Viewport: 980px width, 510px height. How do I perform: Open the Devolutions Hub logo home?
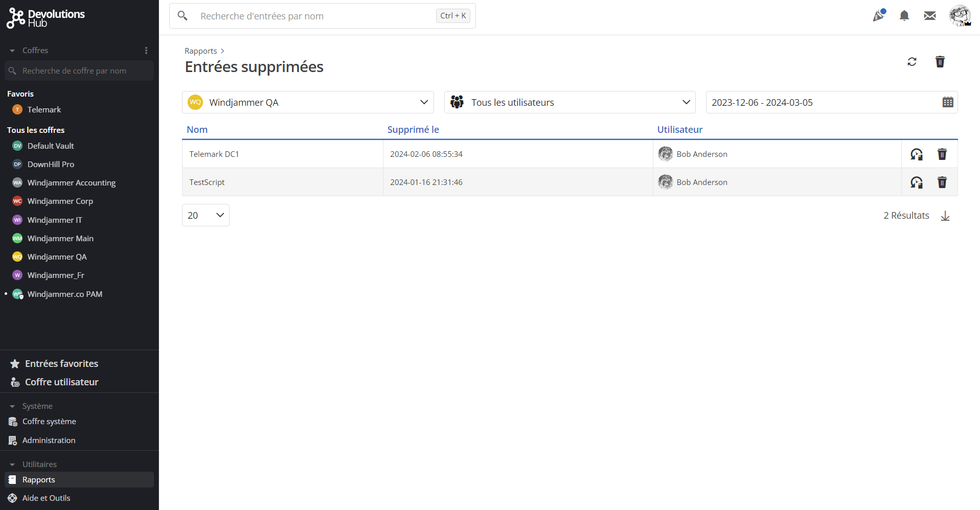click(45, 18)
